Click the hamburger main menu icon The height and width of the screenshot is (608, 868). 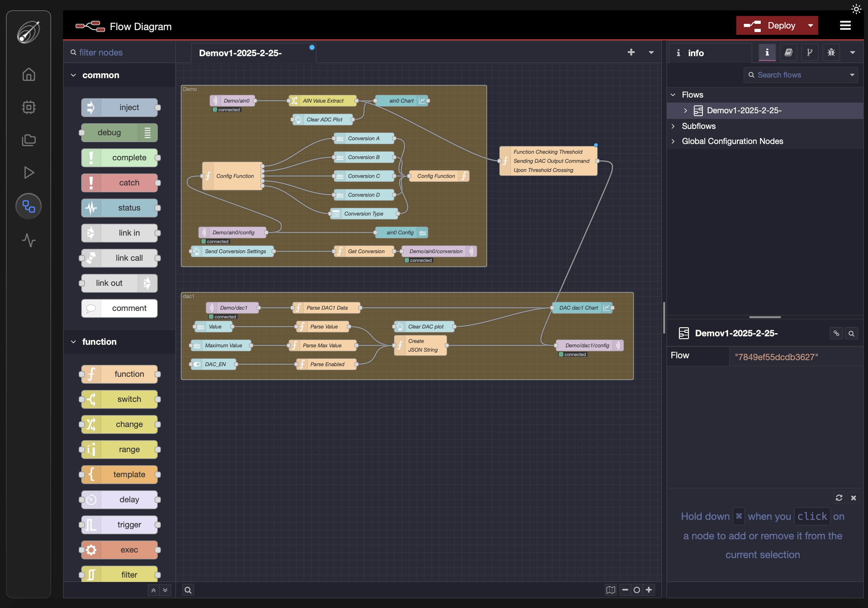coord(845,26)
